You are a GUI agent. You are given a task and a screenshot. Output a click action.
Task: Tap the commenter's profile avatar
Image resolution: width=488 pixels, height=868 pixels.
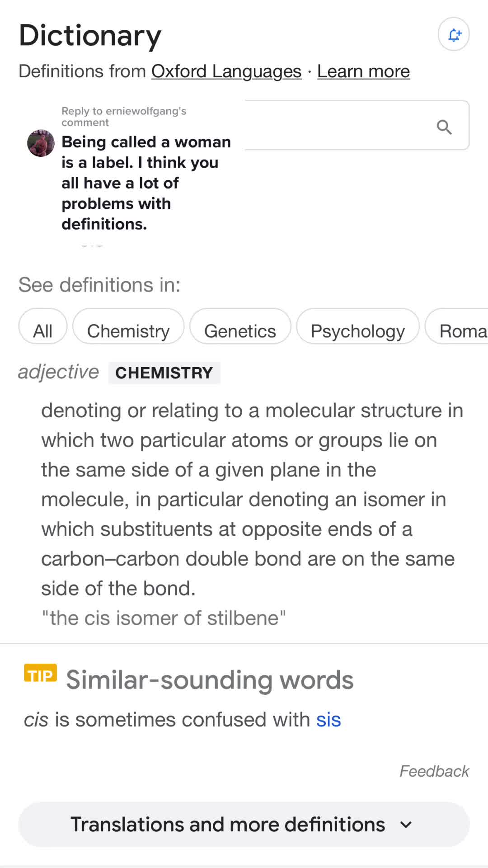click(41, 143)
